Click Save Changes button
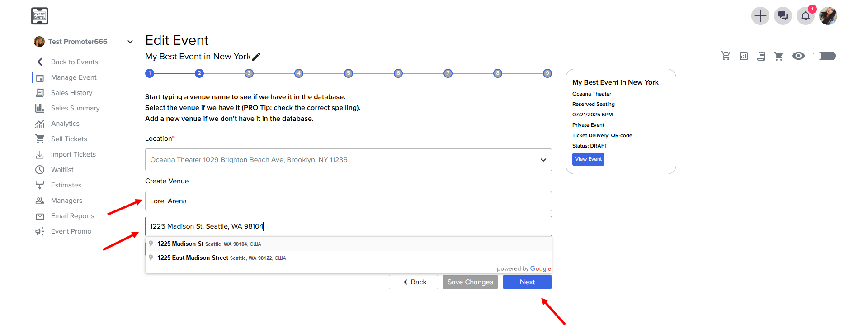The width and height of the screenshot is (868, 330). click(470, 282)
